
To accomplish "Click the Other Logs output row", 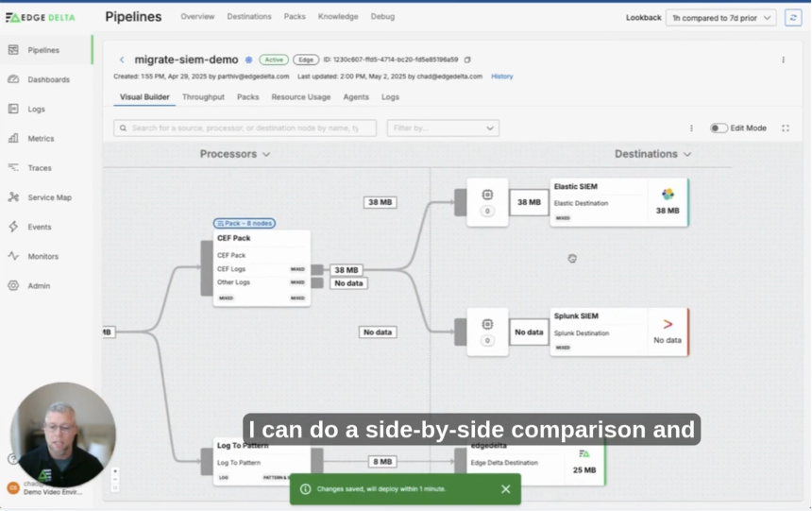I will [262, 282].
